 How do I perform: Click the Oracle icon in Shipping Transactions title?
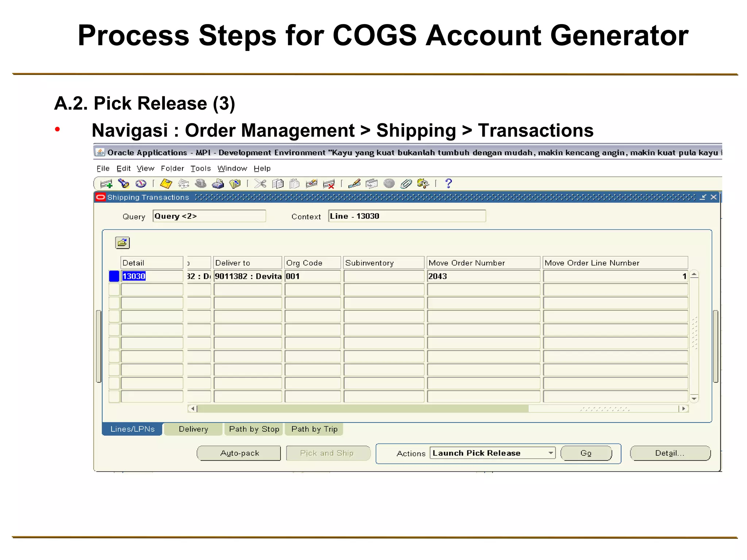pyautogui.click(x=101, y=197)
